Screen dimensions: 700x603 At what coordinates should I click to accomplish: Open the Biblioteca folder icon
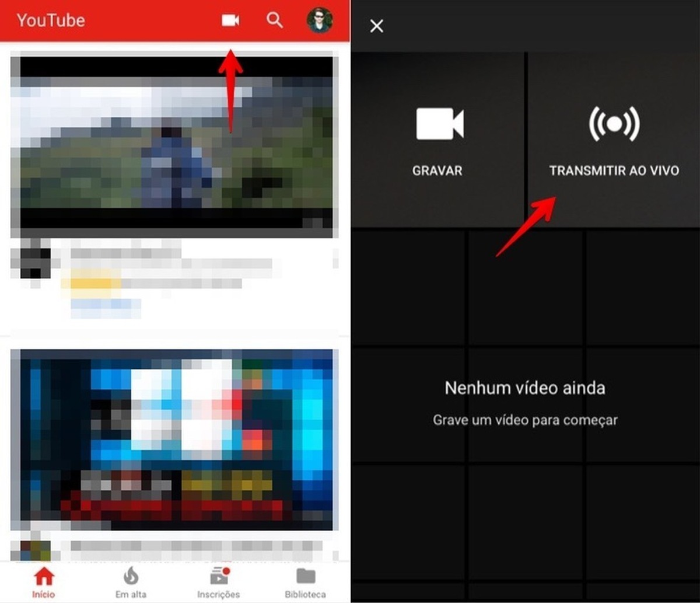click(x=306, y=576)
